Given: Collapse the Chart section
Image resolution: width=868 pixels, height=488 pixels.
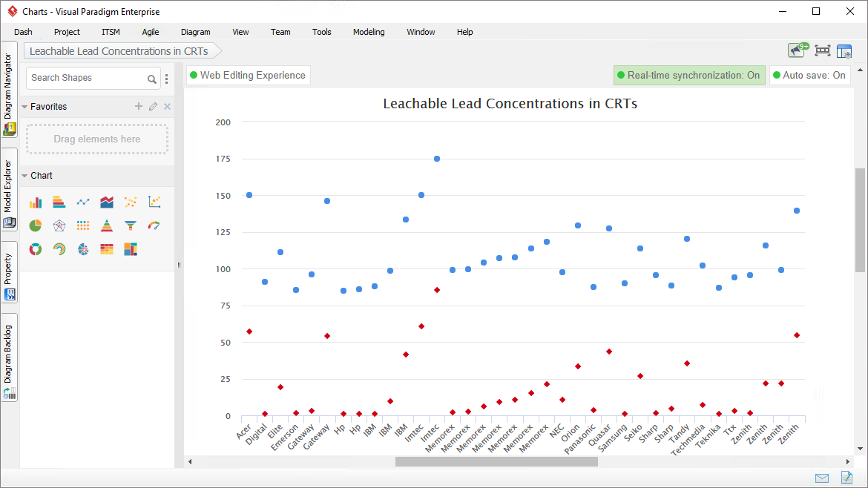Looking at the screenshot, I should tap(24, 176).
